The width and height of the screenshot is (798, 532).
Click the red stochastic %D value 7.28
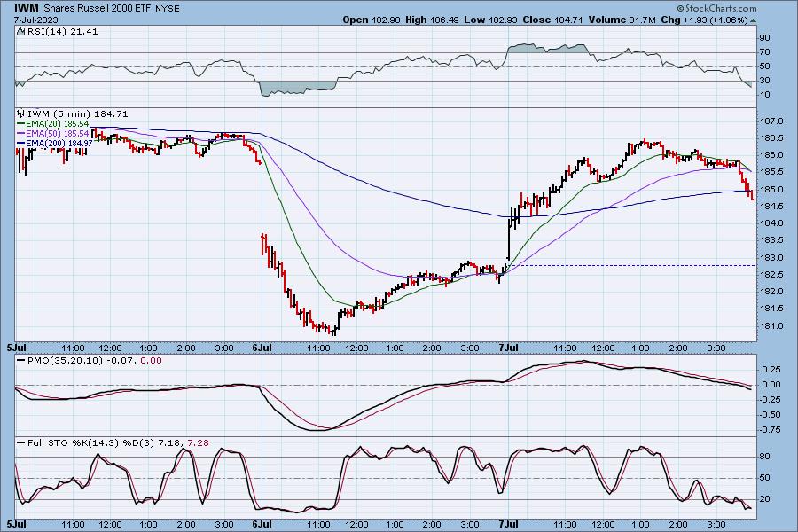tap(199, 443)
